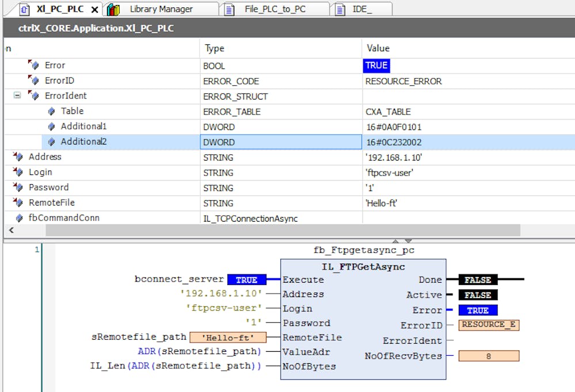575x392 pixels.
Task: Click the IDE_ tab document icon
Action: click(341, 9)
